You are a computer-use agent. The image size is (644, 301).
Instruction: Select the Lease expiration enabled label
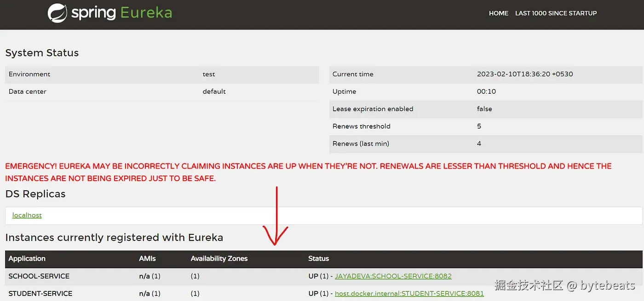(x=373, y=109)
